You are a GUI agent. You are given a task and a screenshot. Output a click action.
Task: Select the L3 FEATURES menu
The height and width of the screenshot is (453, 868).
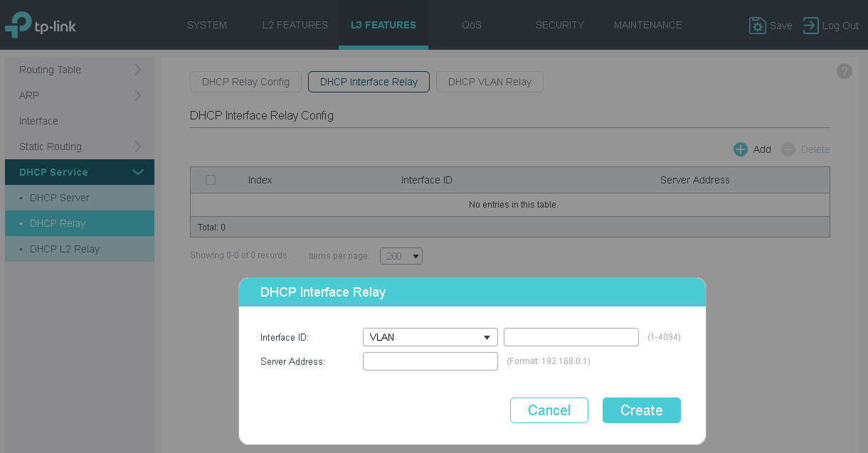[x=383, y=25]
